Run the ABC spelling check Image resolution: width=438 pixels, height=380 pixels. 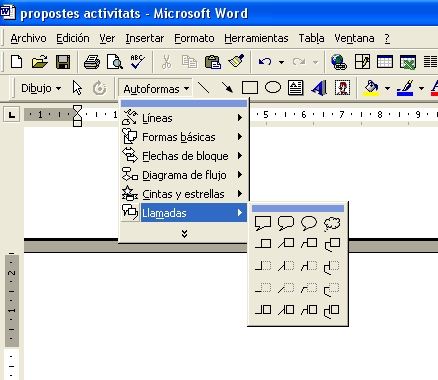click(137, 62)
